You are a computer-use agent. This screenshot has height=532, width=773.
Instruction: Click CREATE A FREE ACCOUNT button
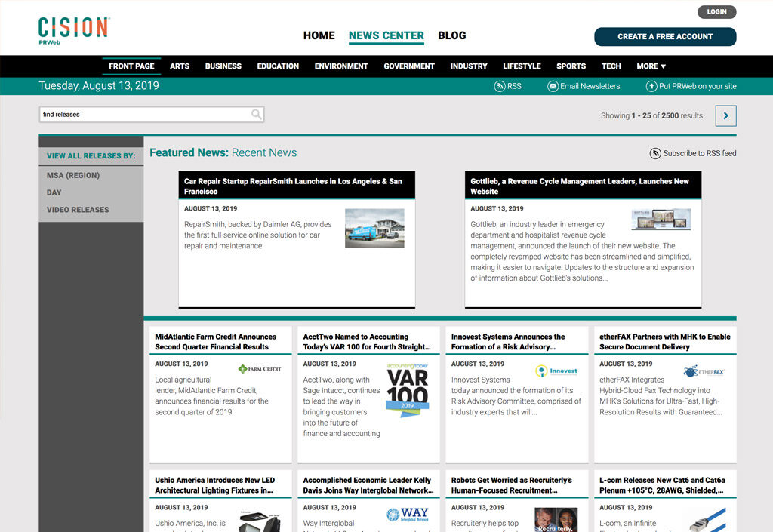[x=665, y=36]
